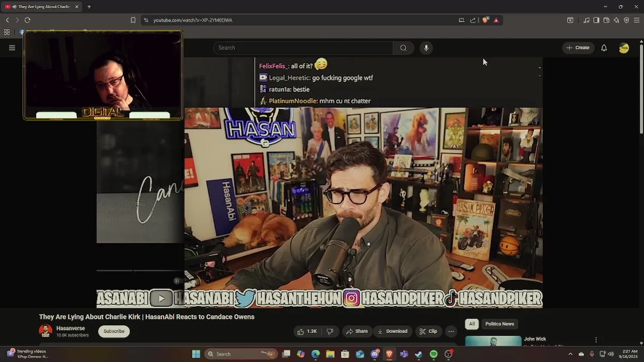
Task: Like the video with 1.3K thumbs up
Action: 307,331
